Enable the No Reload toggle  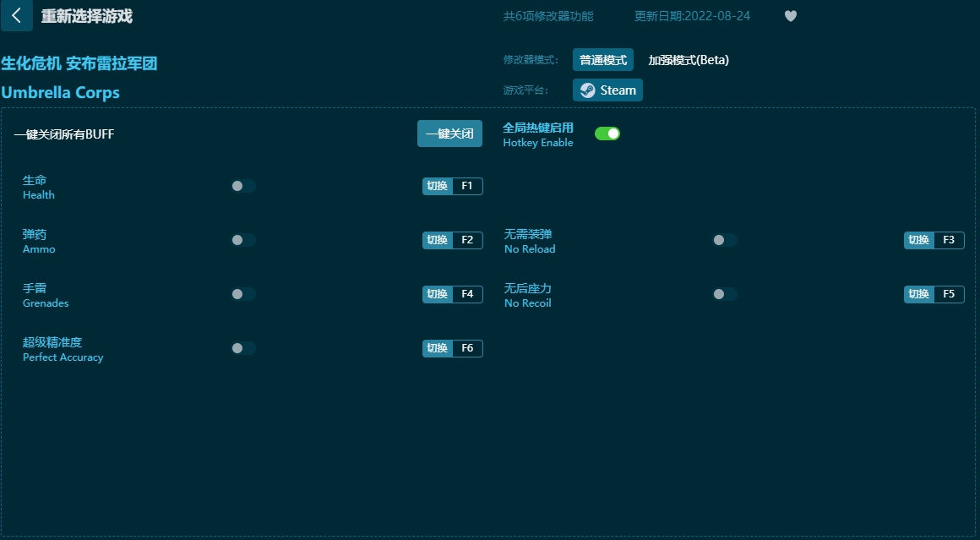[725, 240]
